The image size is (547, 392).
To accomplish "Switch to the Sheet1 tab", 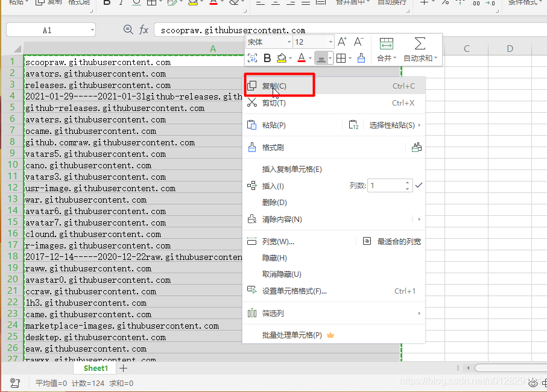I will [95, 368].
